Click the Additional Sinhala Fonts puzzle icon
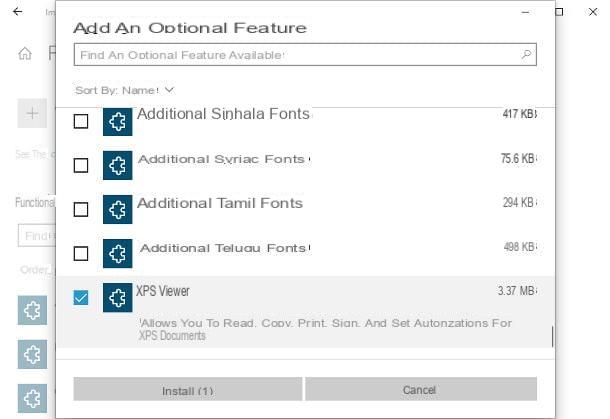This screenshot has height=419, width=610. click(x=117, y=121)
